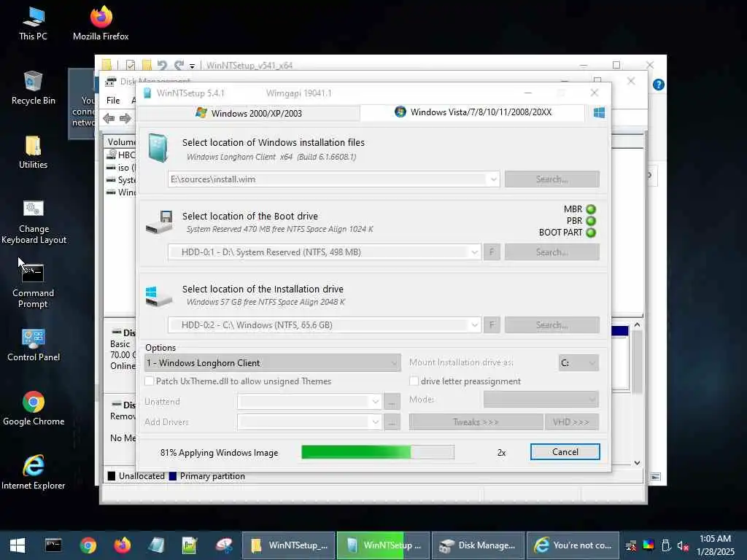Click Disk Management scrollbar down arrow
Image resolution: width=747 pixels, height=560 pixels.
pyautogui.click(x=637, y=463)
